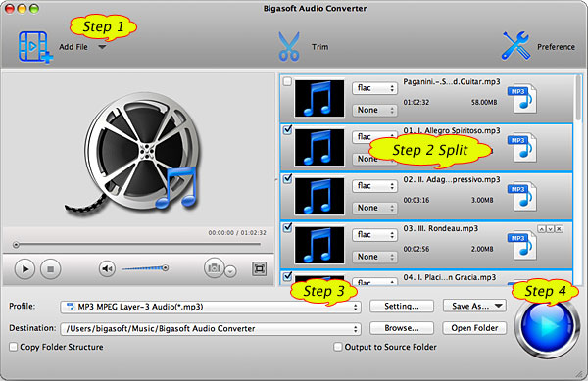
Task: Open None dropdown for 03. III. Rondeau.mp3
Action: pyautogui.click(x=374, y=257)
